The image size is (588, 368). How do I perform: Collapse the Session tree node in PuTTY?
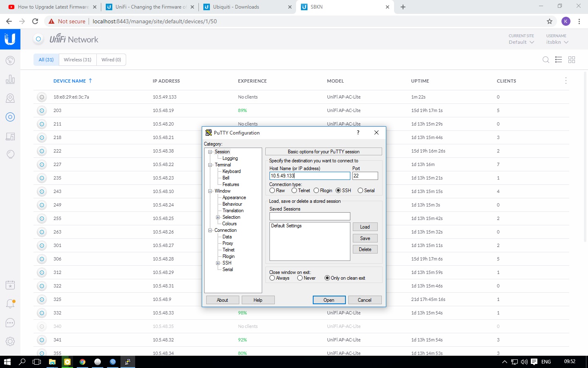[x=210, y=152]
